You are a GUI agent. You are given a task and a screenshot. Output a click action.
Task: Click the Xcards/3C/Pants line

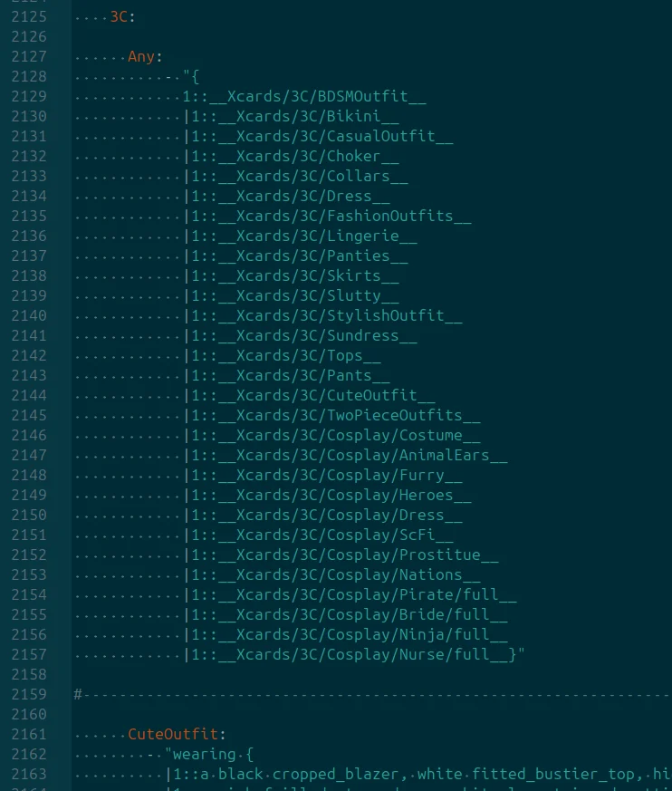pos(287,376)
